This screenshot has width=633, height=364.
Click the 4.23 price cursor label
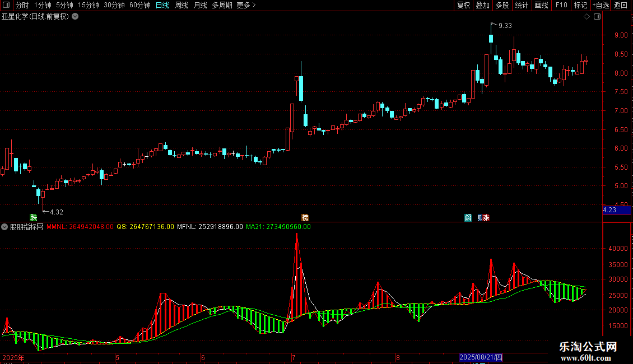(x=616, y=210)
